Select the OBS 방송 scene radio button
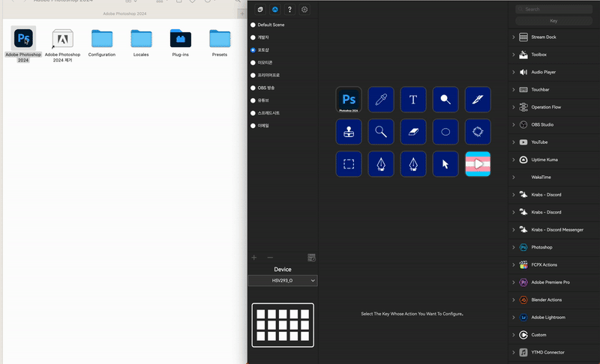Viewport: 600px width, 364px height. [x=253, y=88]
